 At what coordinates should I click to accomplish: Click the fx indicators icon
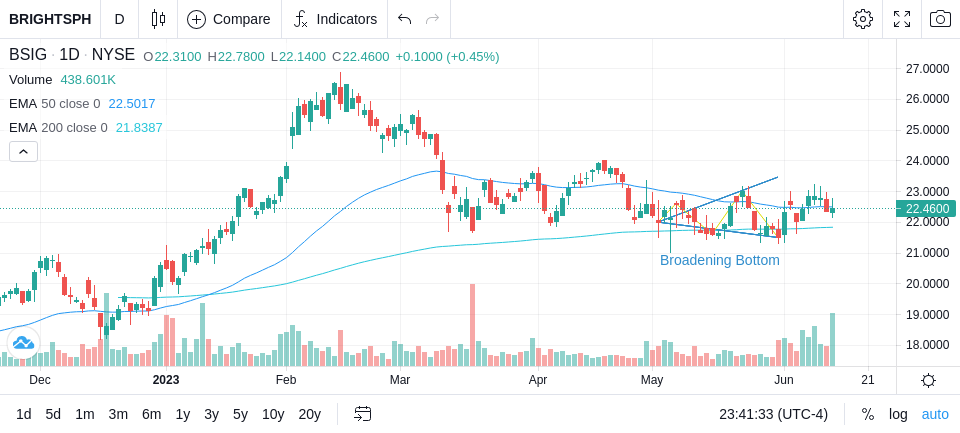301,19
